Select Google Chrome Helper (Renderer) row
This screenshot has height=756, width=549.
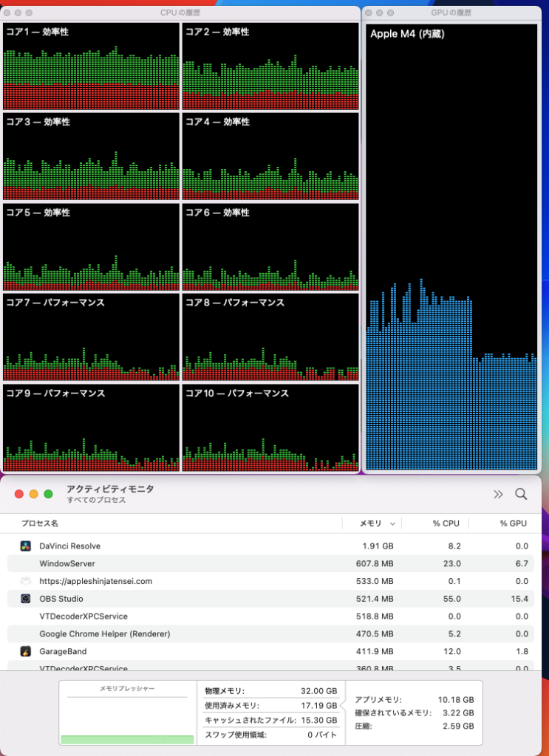(270, 633)
